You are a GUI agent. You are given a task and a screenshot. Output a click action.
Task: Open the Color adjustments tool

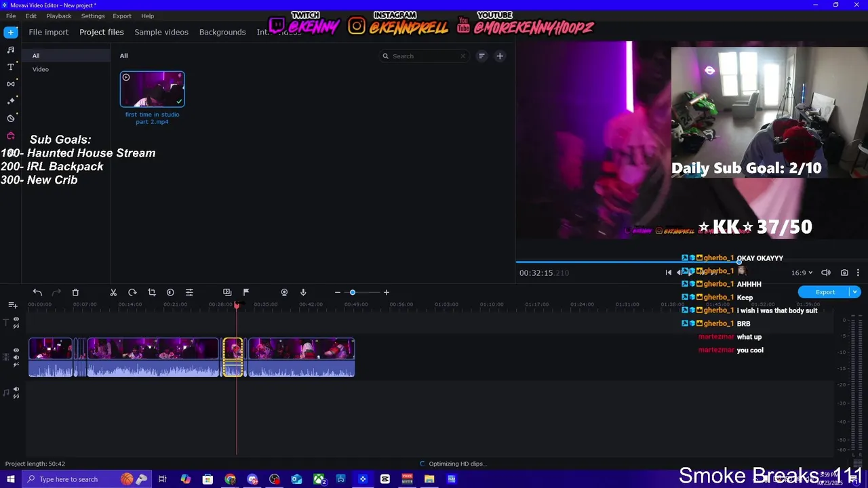[170, 292]
